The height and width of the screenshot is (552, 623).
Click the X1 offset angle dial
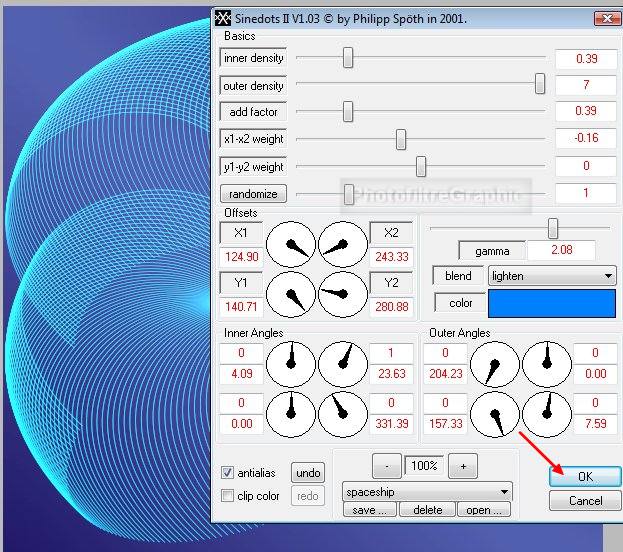point(293,245)
